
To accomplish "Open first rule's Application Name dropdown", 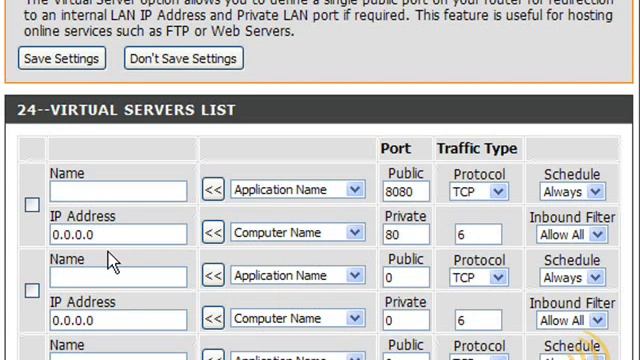I will pos(298,190).
